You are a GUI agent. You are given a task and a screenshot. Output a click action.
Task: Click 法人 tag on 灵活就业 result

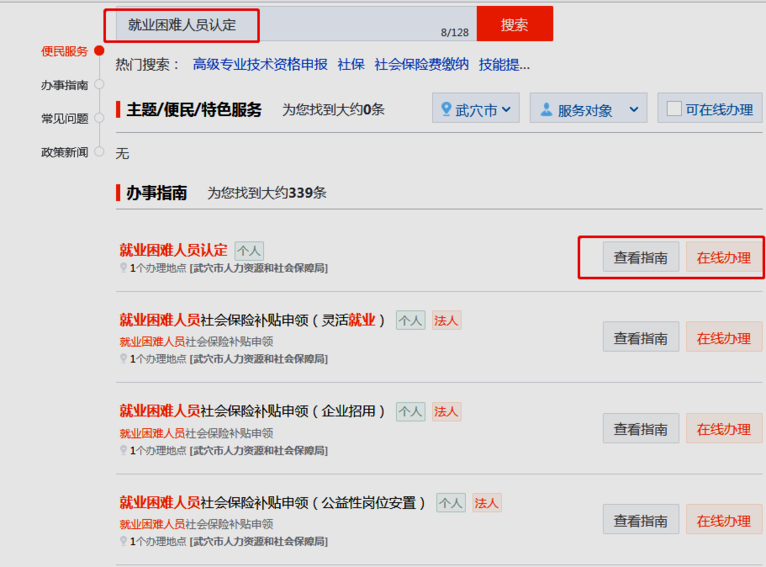[x=447, y=320]
